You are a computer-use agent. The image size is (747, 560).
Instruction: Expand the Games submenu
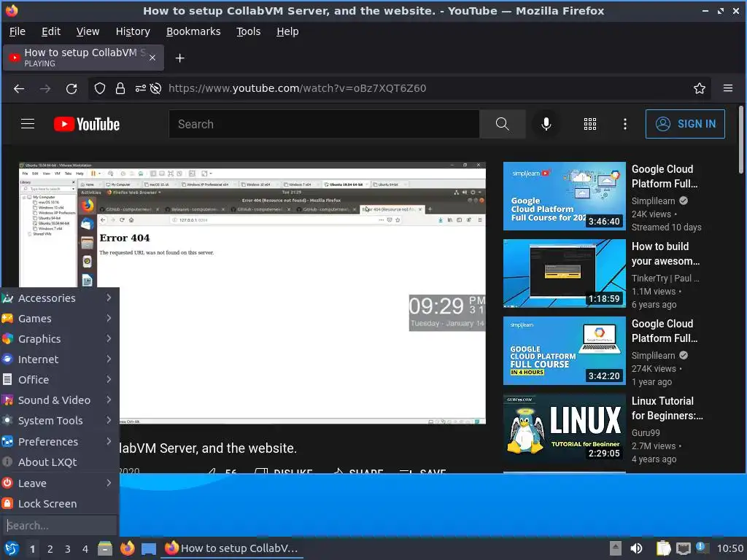click(60, 319)
